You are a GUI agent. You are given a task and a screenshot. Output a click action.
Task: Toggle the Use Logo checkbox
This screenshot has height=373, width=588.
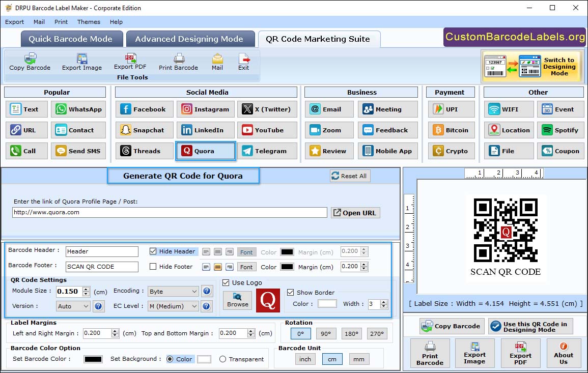point(226,282)
